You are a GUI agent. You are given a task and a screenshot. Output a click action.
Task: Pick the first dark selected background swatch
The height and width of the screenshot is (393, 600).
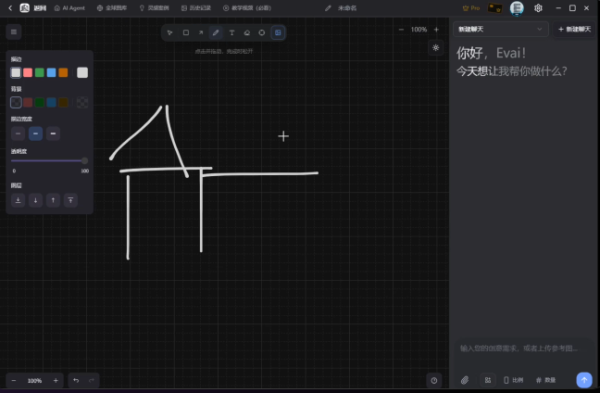click(16, 102)
